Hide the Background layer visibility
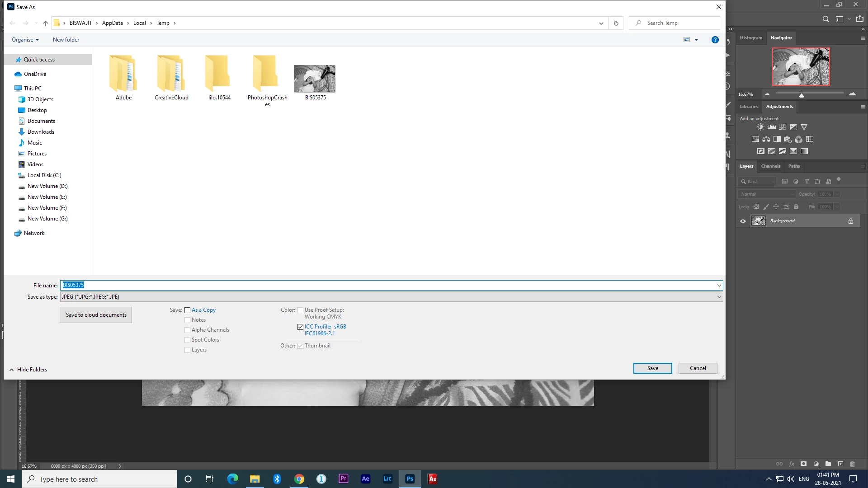The height and width of the screenshot is (488, 868). [x=743, y=221]
